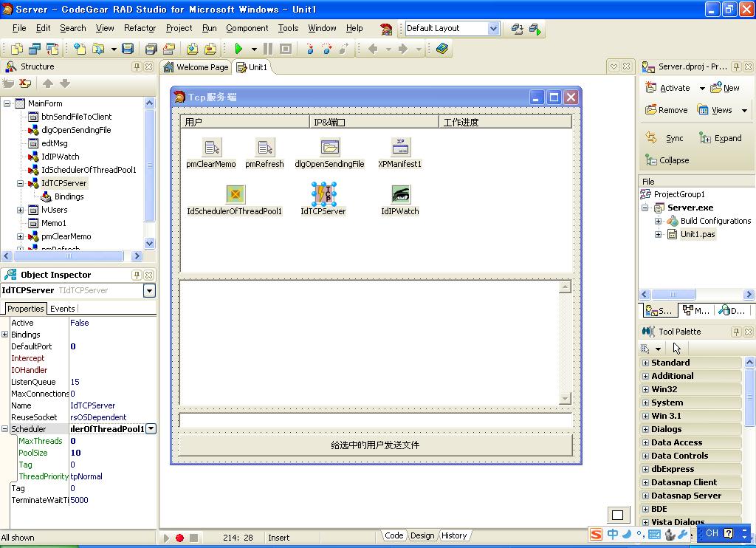The height and width of the screenshot is (548, 756).
Task: Click the New Items toolbar icon
Action: tap(80, 49)
